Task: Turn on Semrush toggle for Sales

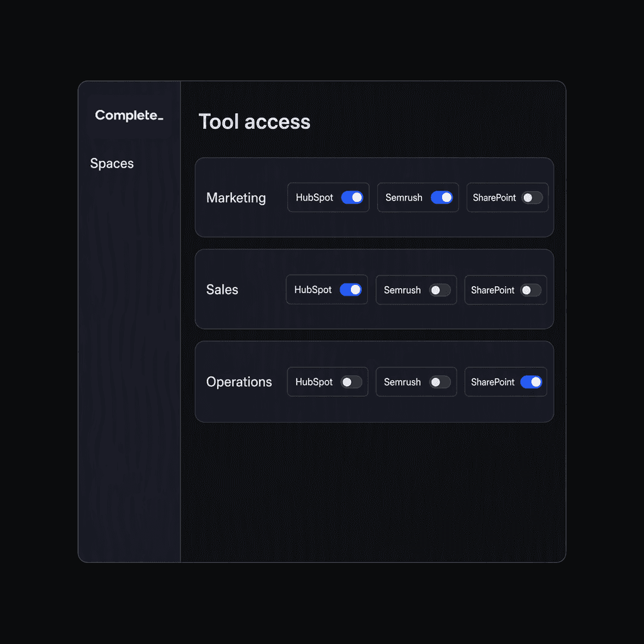Action: pos(440,291)
